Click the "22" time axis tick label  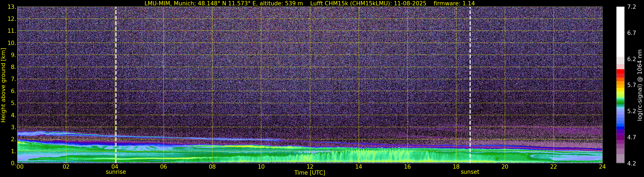click(554, 167)
